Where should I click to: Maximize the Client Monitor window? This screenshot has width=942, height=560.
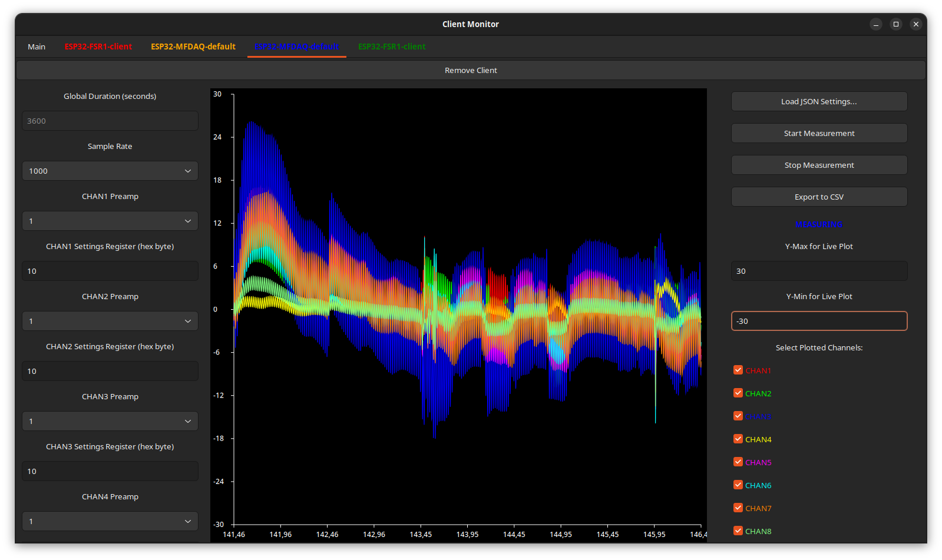pyautogui.click(x=896, y=24)
